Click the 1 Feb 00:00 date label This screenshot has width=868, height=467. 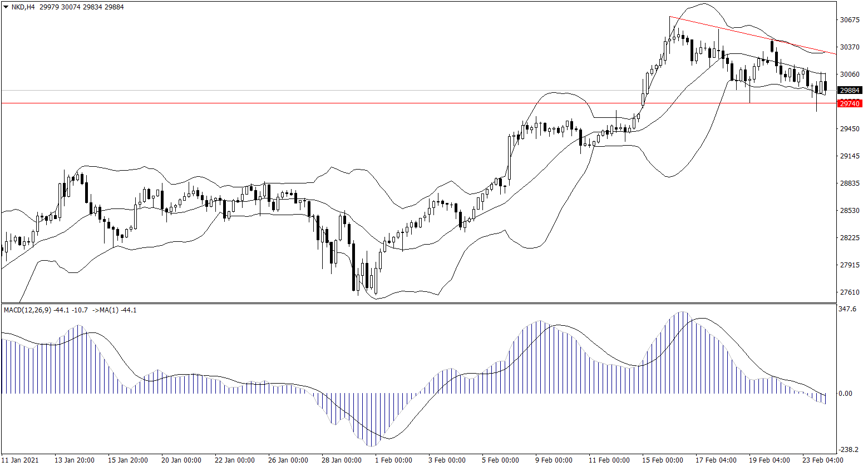(393, 460)
